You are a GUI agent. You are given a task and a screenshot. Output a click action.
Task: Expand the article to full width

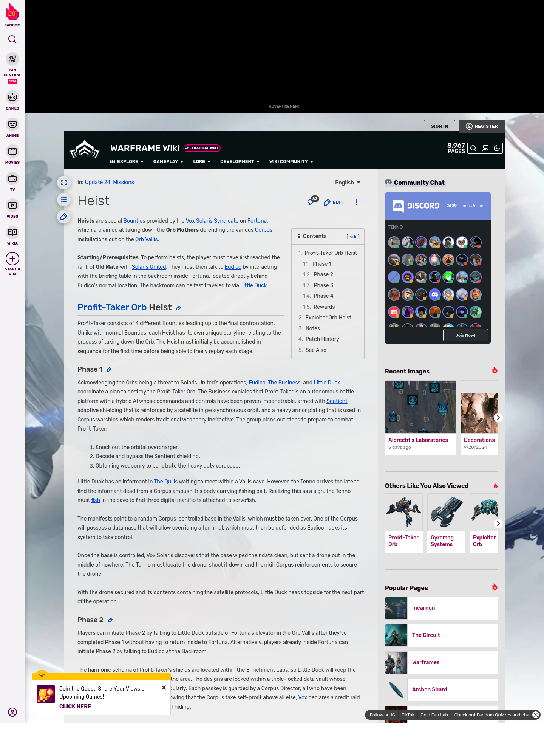coord(64,183)
